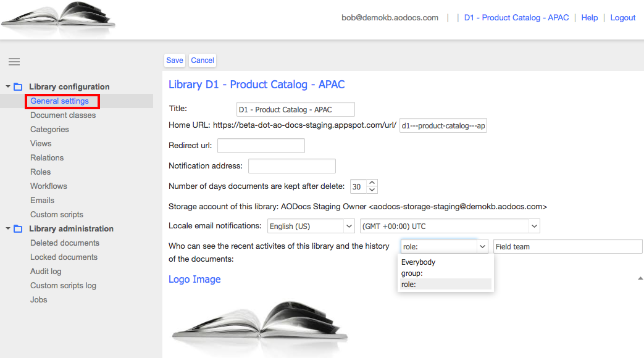This screenshot has height=358, width=644.
Task: Switch to the Document classes section
Action: tap(62, 115)
